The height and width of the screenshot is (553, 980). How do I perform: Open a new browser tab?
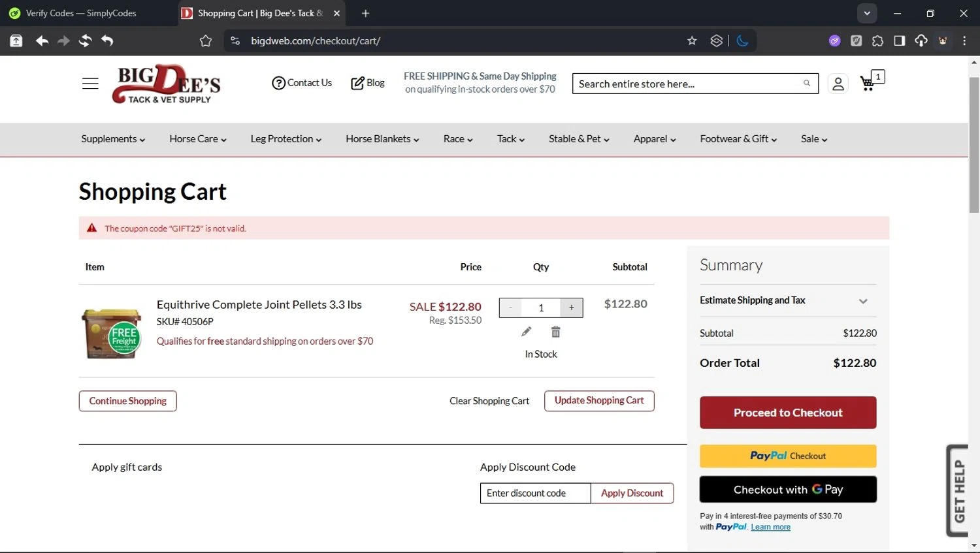365,13
